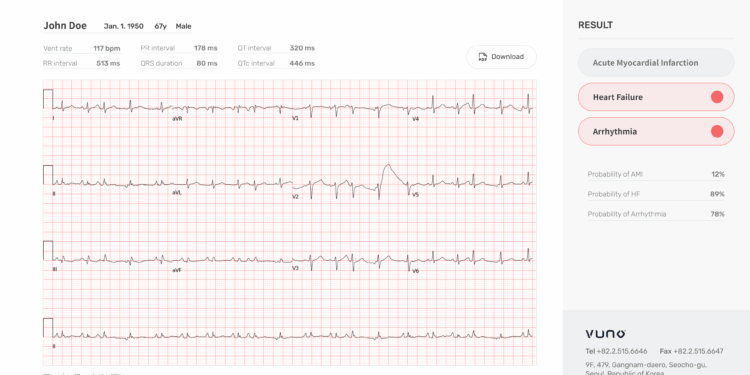Click the age value 67y
Screen dimensions: 750x375
coord(160,26)
